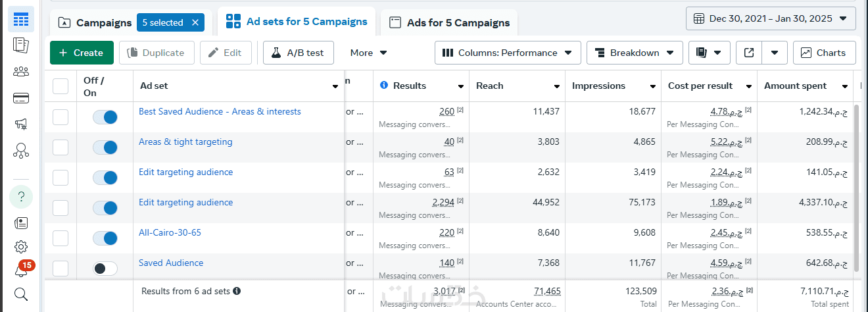Open the Columns: Performance dropdown
This screenshot has width=868, height=312.
pos(508,53)
